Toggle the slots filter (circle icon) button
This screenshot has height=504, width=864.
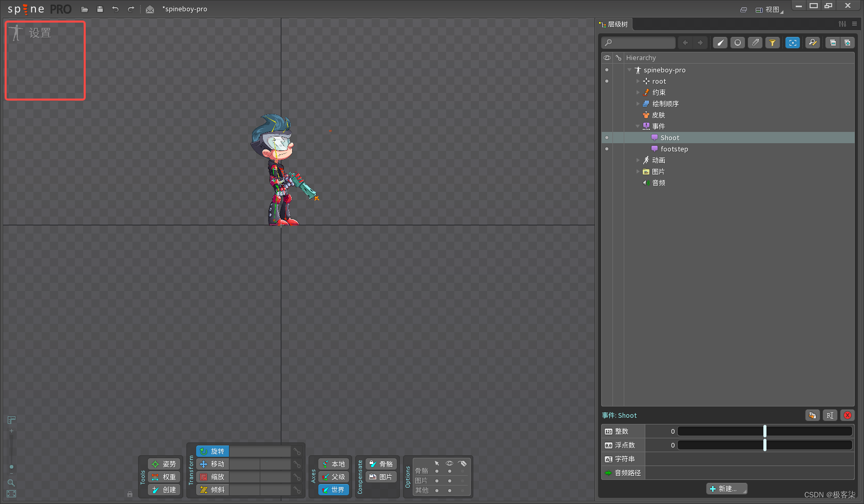738,43
